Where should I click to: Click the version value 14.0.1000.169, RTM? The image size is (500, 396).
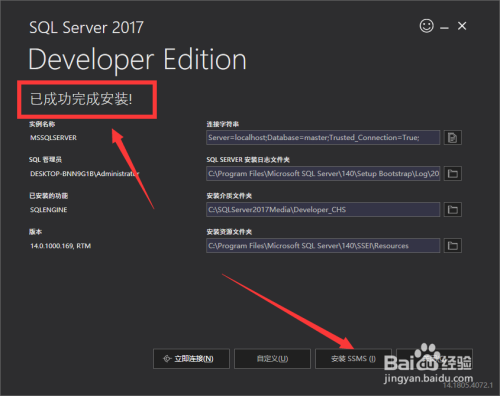61,246
